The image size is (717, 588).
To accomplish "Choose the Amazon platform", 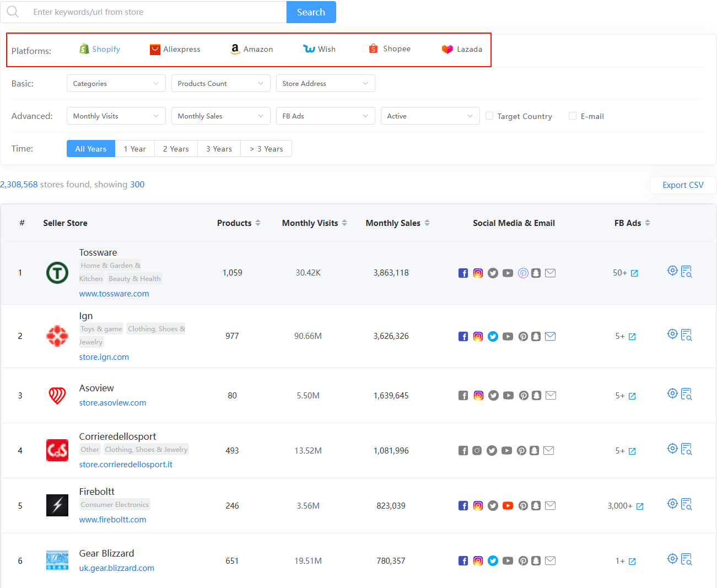I will (x=252, y=49).
